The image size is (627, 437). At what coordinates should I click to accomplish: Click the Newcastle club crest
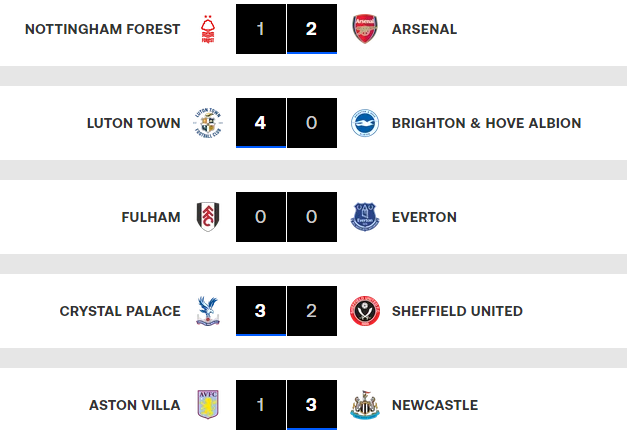(x=365, y=405)
